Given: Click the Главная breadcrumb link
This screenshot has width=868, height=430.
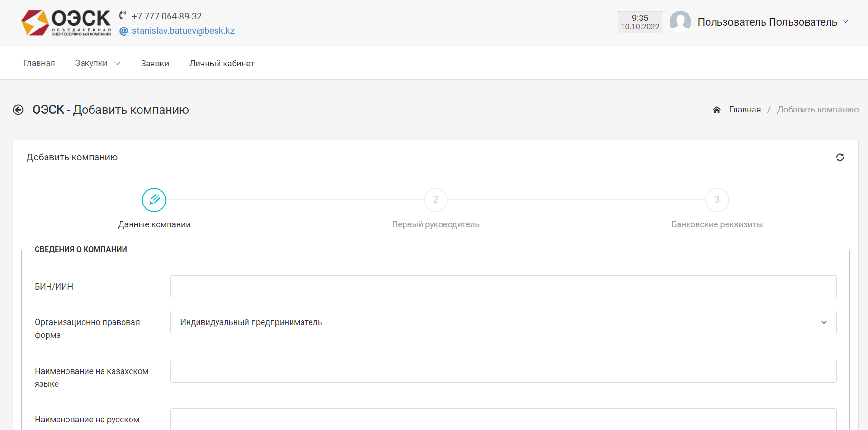Looking at the screenshot, I should click(x=745, y=110).
